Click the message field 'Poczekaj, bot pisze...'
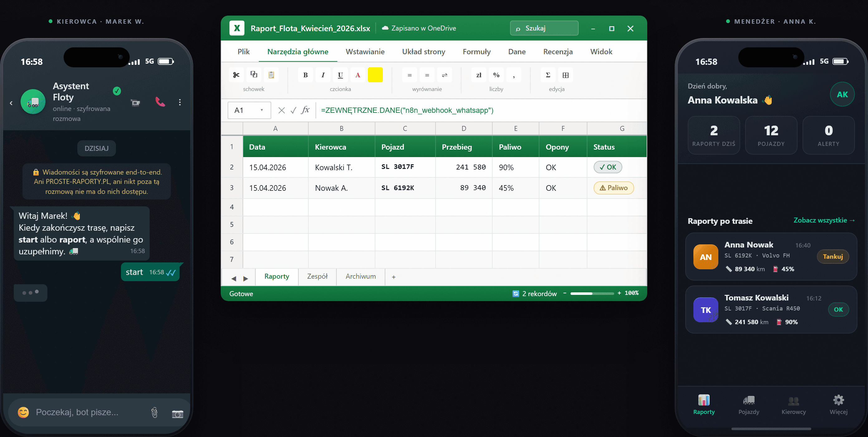Viewport: 868px width, 437px height. point(77,412)
